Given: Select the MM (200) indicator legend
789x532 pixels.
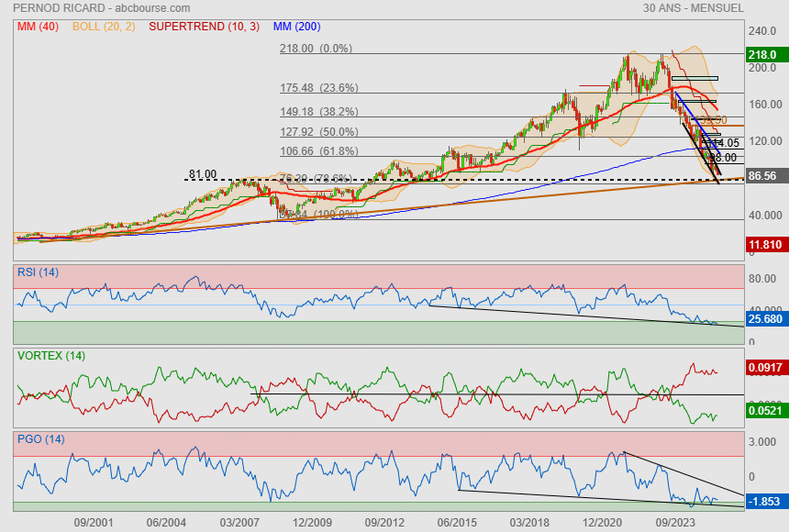Looking at the screenshot, I should pyautogui.click(x=297, y=27).
